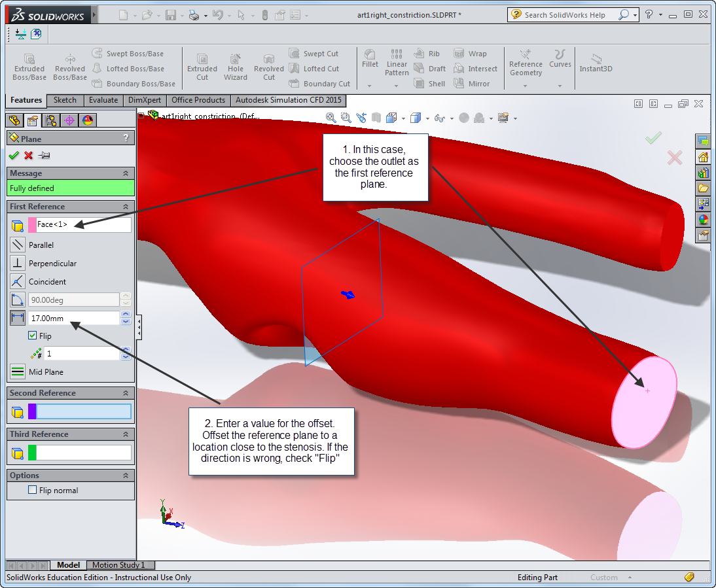The height and width of the screenshot is (588, 716).
Task: Collapse the Second Reference section
Action: 126,393
